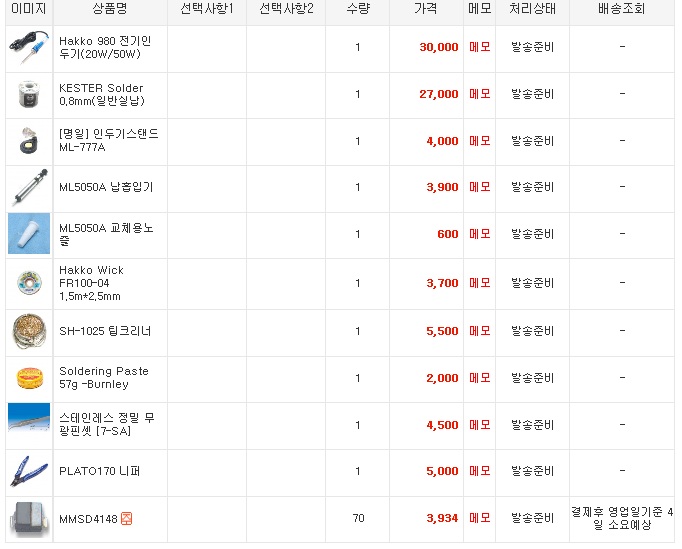The image size is (682, 549).
Task: Open ML5050A 납흡입기 product link
Action: click(106, 187)
